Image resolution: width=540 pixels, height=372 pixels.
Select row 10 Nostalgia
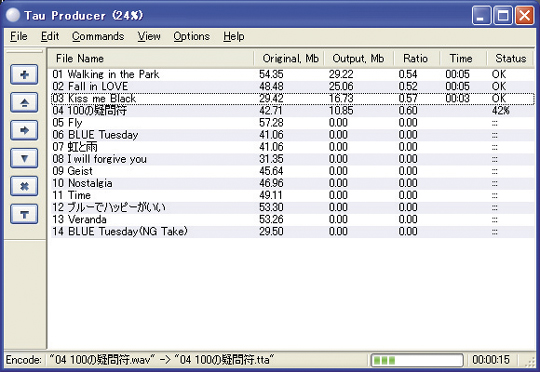click(293, 183)
